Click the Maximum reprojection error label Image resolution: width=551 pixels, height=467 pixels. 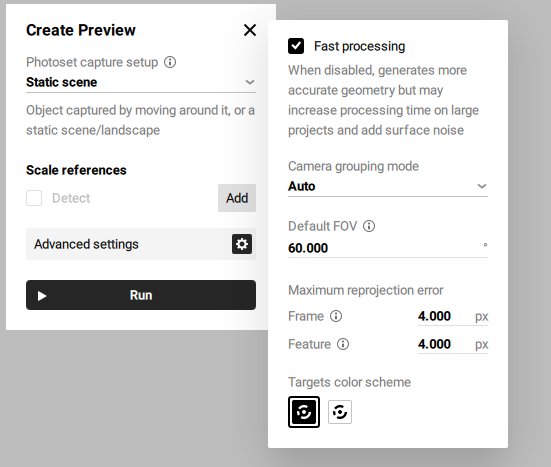[365, 290]
